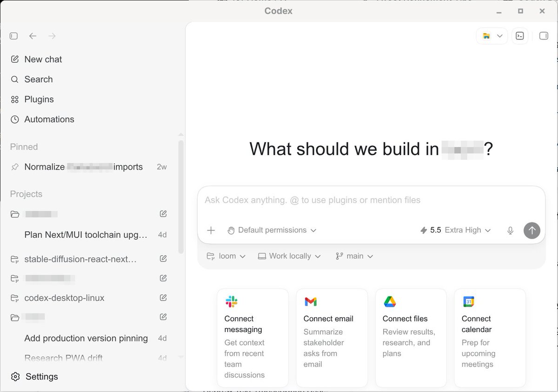
Task: Start new chat in codex-desktop-linux project
Action: tap(163, 298)
